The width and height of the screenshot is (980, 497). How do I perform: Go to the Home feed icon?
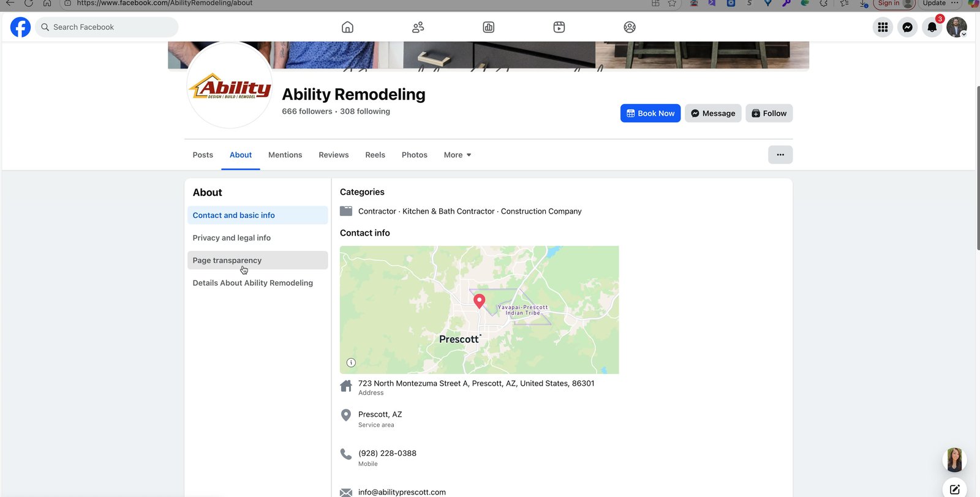pos(347,27)
